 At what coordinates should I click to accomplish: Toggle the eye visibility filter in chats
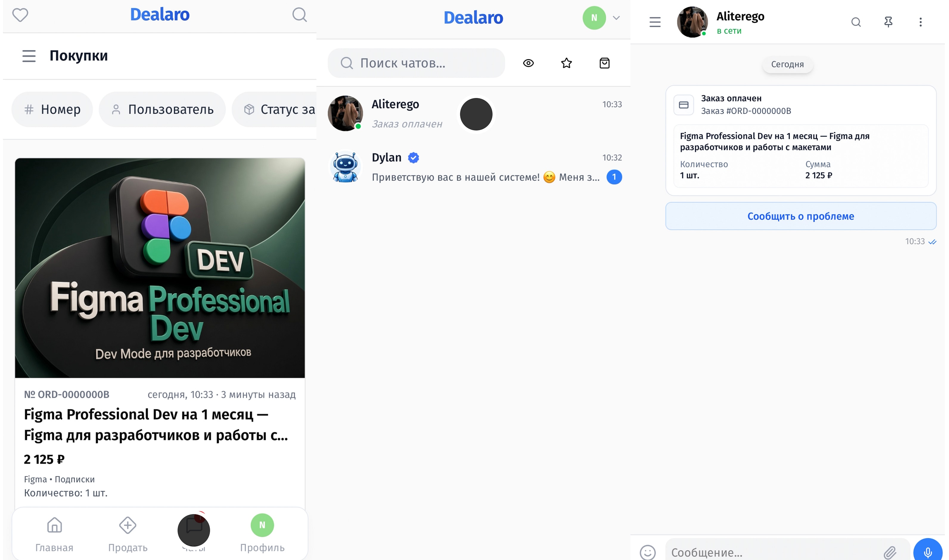[528, 63]
